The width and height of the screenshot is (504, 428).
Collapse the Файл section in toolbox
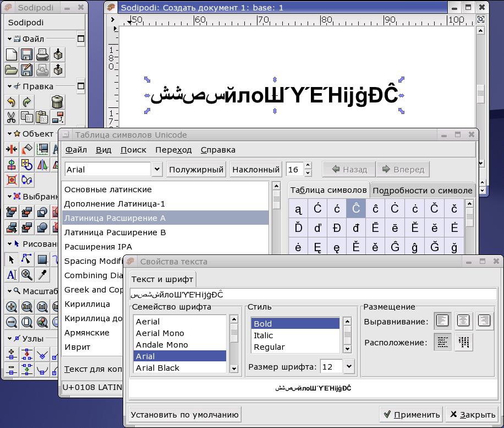(10, 39)
